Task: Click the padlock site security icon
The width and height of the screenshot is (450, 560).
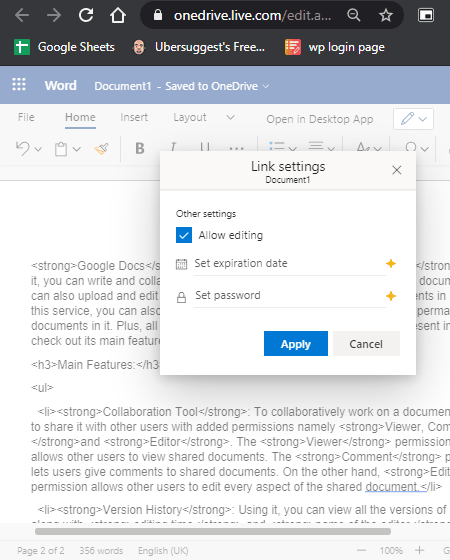Action: (x=158, y=15)
